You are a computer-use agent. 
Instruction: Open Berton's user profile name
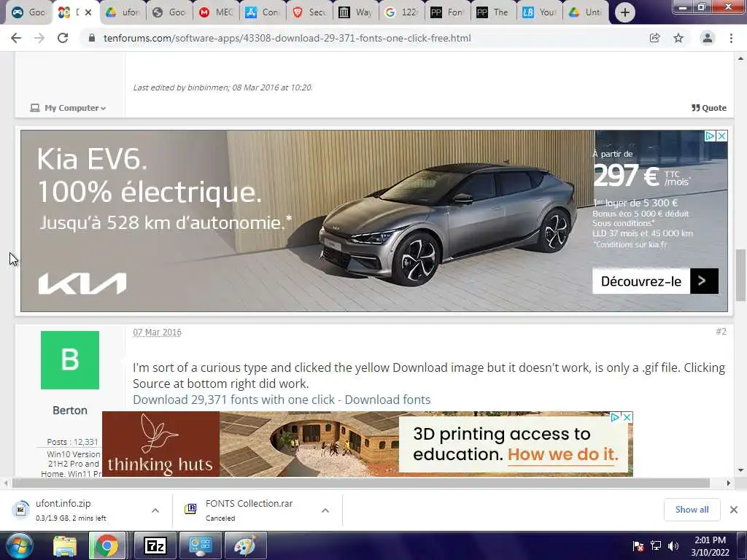click(70, 411)
